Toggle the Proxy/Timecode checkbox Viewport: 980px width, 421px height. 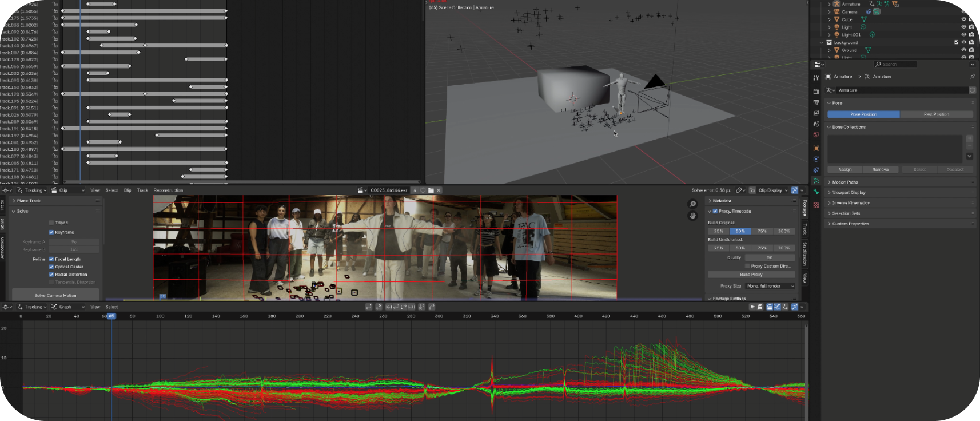coord(715,211)
